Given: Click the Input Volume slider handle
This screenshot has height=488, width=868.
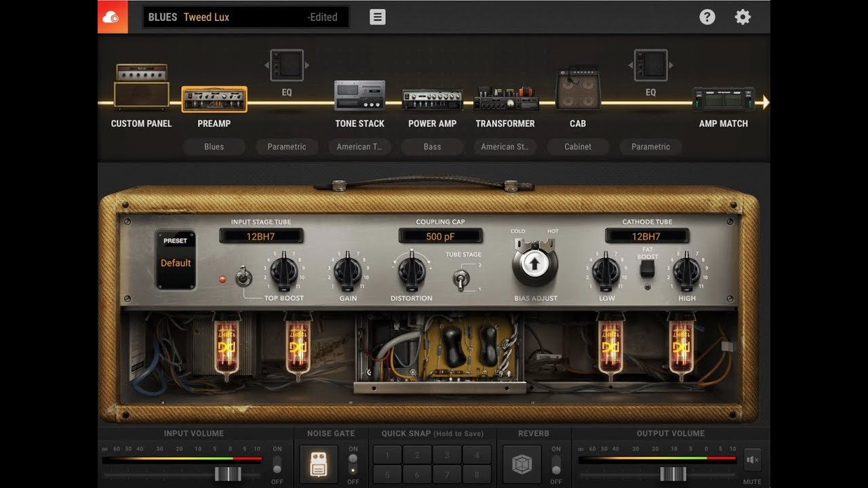Looking at the screenshot, I should pyautogui.click(x=228, y=474).
